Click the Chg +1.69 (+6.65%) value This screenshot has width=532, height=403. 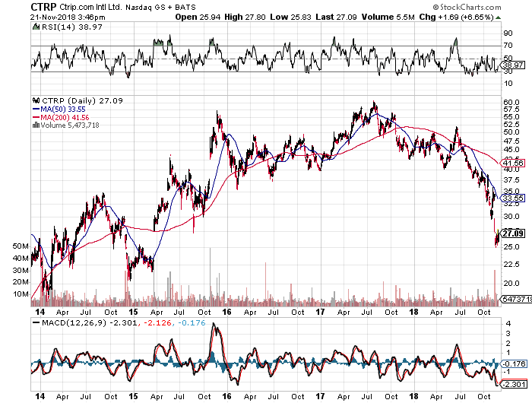[456, 17]
